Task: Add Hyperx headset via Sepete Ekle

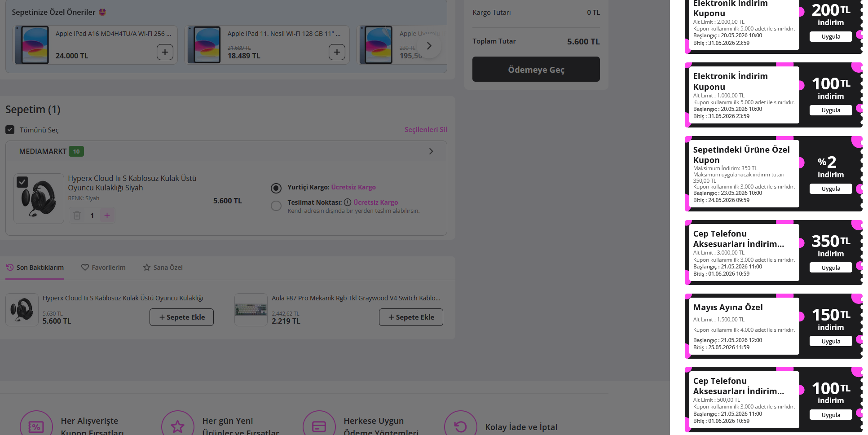Action: pos(181,317)
